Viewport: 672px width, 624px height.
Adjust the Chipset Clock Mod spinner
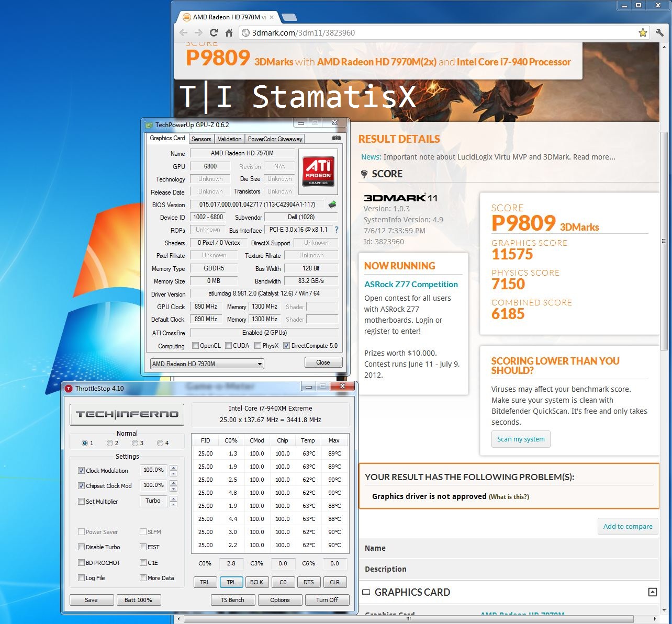coord(173,486)
